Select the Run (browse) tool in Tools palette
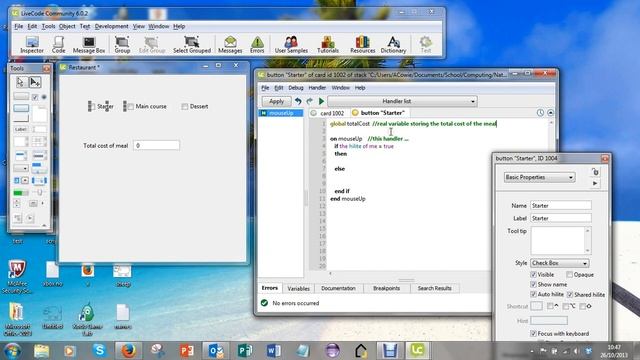Screen dimensions: 640x360 click(20, 82)
